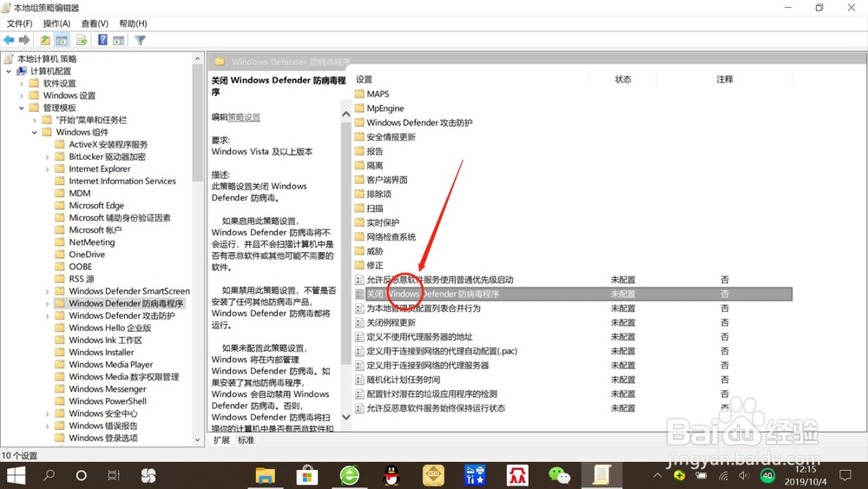Image resolution: width=868 pixels, height=489 pixels.
Task: Open the QQ penguin taskbar icon
Action: [x=391, y=475]
